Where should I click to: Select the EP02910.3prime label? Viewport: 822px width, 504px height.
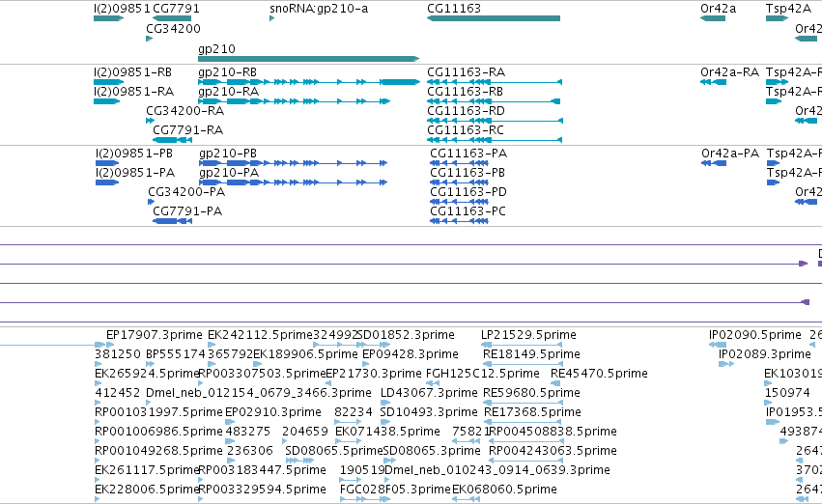[x=273, y=412]
